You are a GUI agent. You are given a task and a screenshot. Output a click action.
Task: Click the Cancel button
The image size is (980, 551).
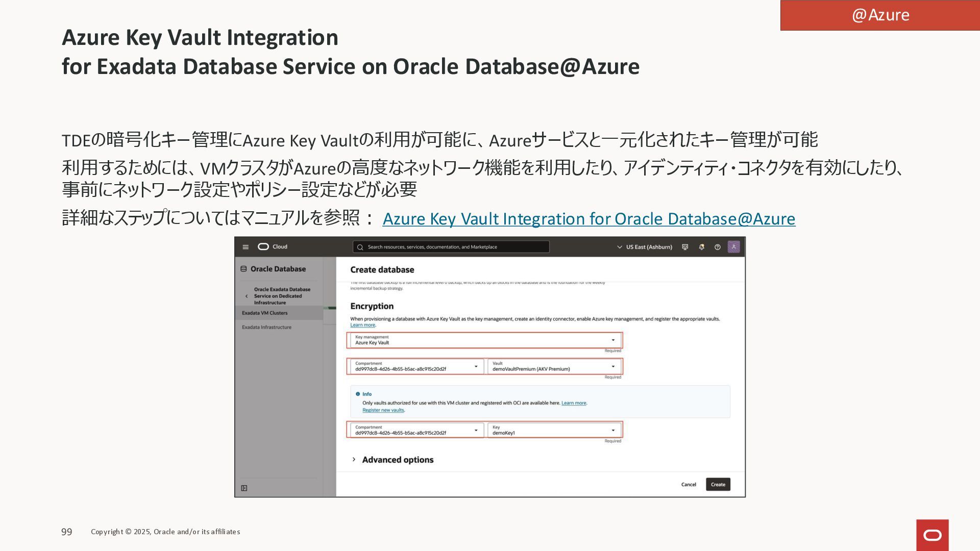pos(689,485)
